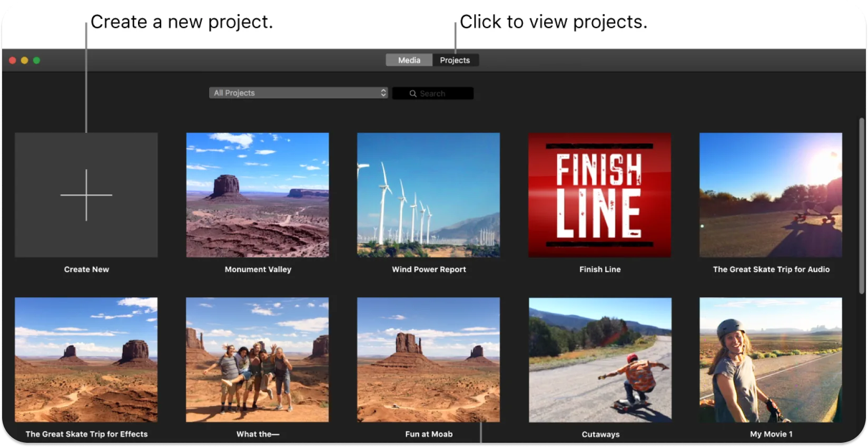Click the Create New label
The image size is (868, 447).
click(x=86, y=269)
